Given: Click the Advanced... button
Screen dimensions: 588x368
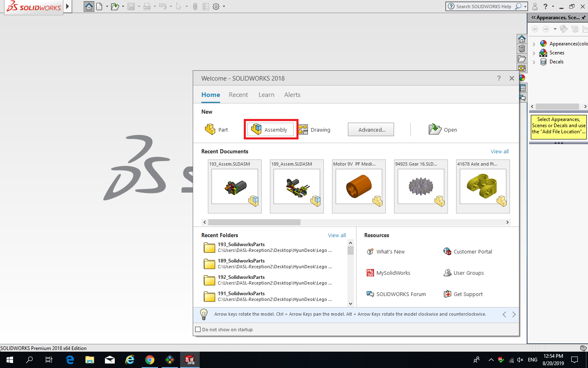Looking at the screenshot, I should coord(371,130).
